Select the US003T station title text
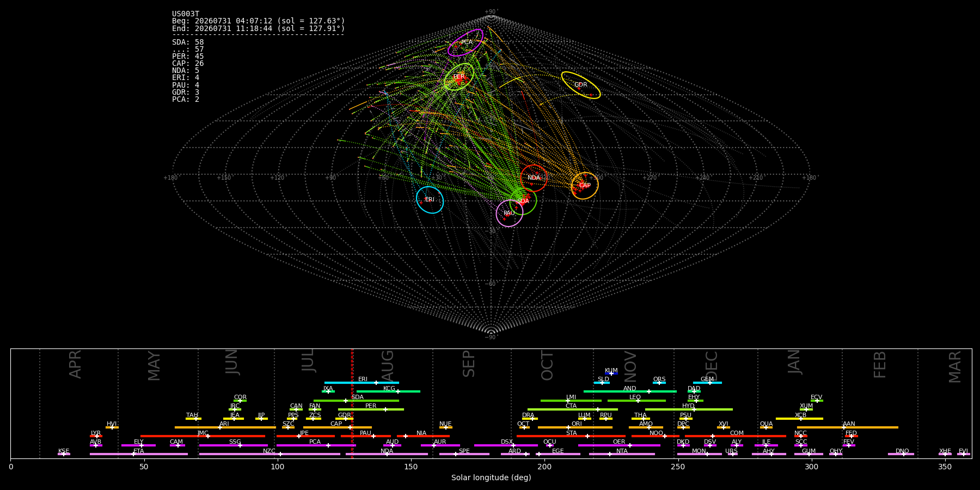Viewport: 980px width, 490px height. (186, 14)
